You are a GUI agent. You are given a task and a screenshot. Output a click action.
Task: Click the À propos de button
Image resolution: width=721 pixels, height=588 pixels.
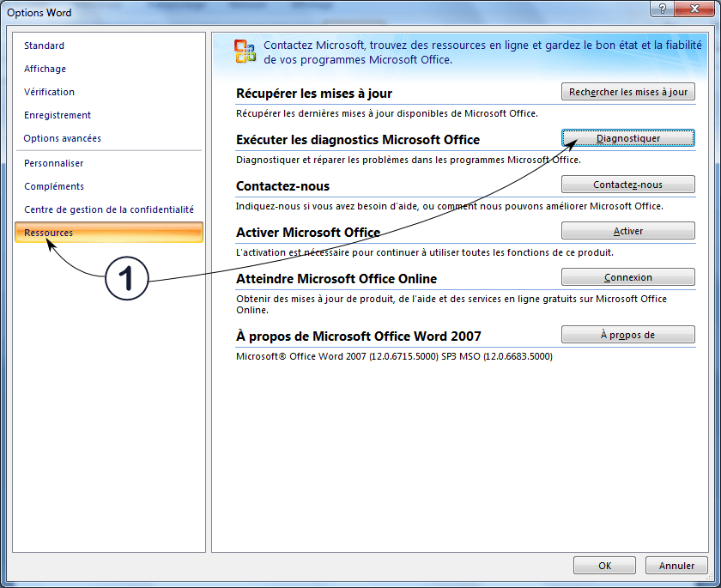[x=627, y=334]
